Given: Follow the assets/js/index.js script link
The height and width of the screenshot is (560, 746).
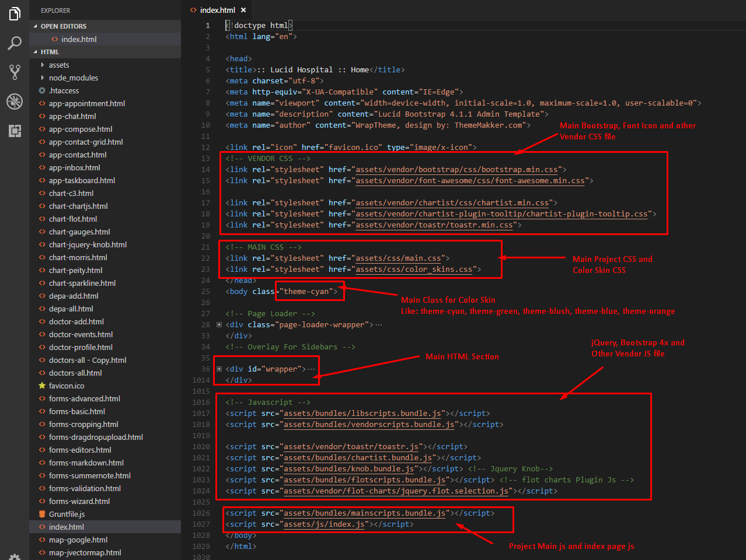Looking at the screenshot, I should pyautogui.click(x=324, y=524).
